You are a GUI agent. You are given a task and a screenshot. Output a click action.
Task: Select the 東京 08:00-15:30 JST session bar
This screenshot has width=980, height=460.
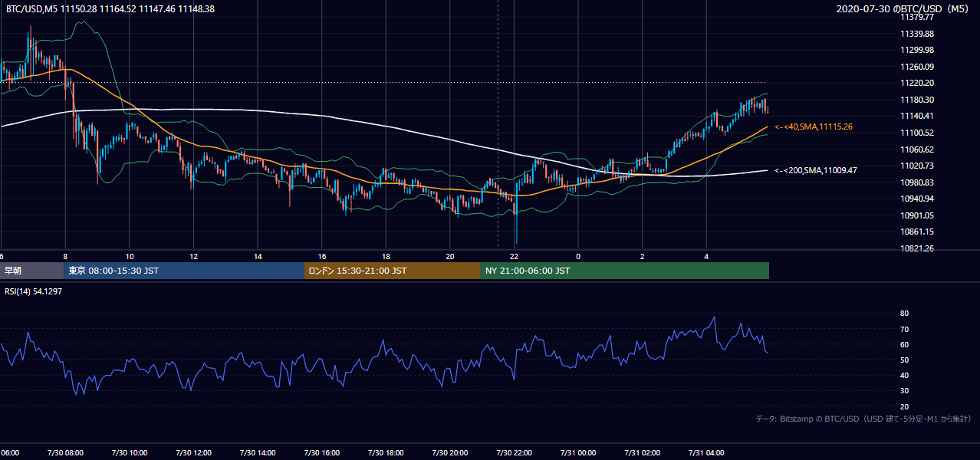(184, 271)
